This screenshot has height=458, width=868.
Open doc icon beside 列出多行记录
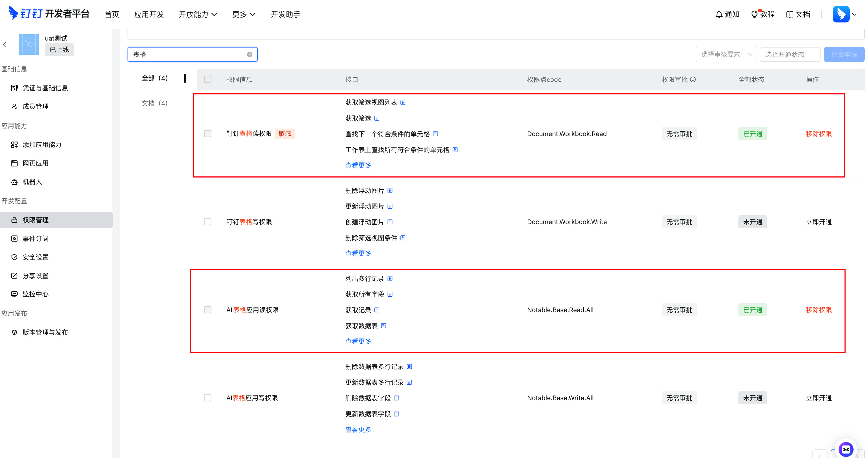[x=390, y=279]
